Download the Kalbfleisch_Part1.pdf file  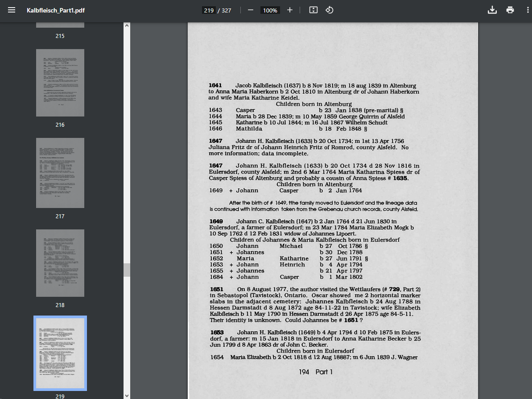(492, 10)
